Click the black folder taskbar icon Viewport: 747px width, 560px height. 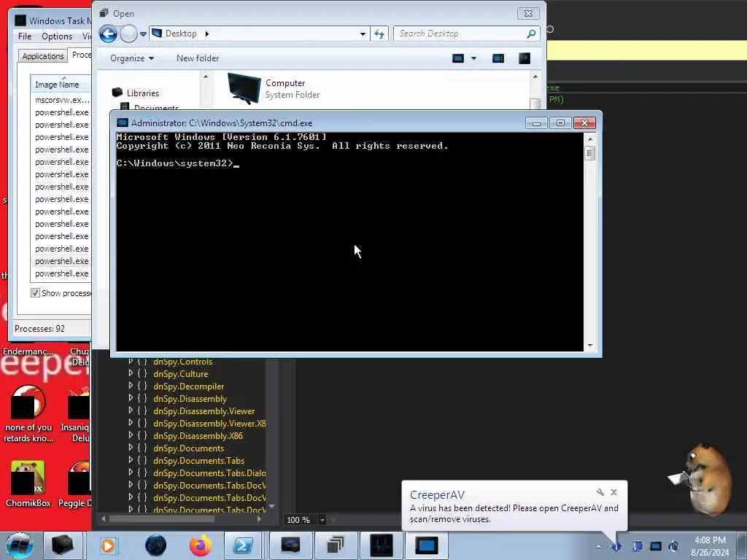click(x=63, y=545)
